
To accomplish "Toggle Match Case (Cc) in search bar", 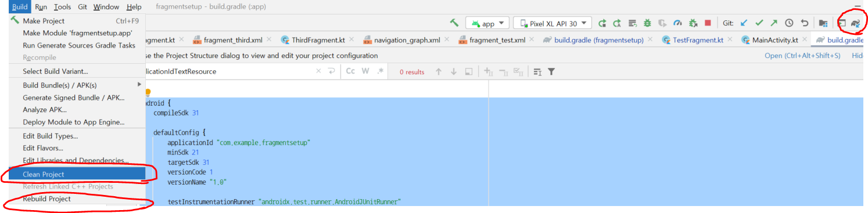I will [350, 71].
